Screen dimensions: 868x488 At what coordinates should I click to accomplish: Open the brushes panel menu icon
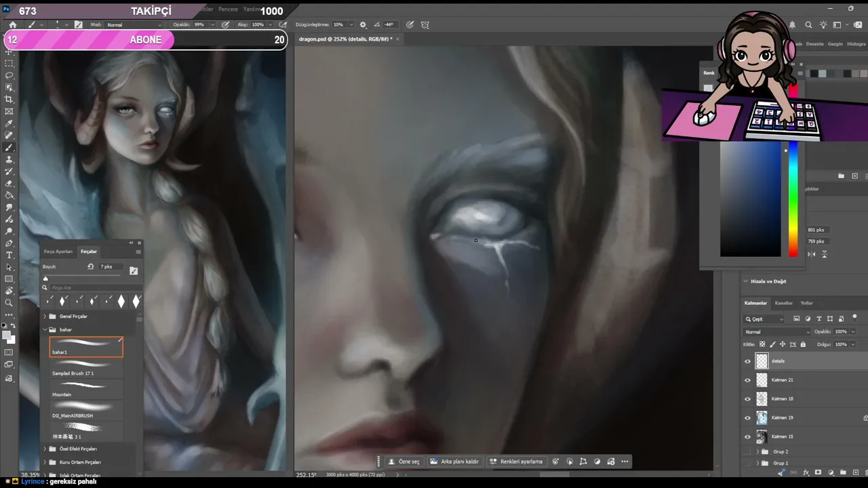tap(138, 251)
